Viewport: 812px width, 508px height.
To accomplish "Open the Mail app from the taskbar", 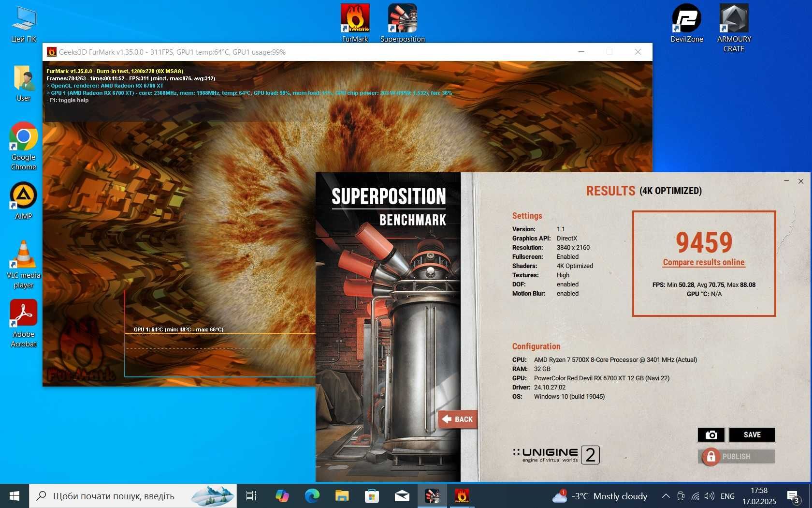I will click(402, 496).
